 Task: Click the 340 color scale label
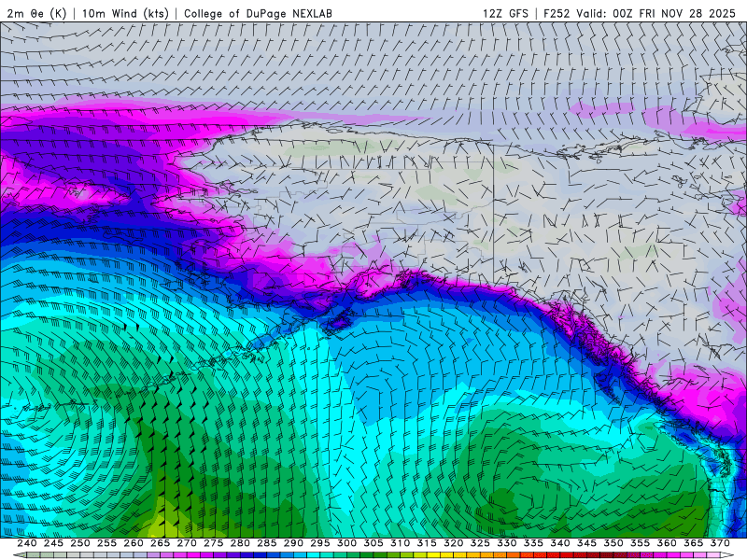(560, 543)
